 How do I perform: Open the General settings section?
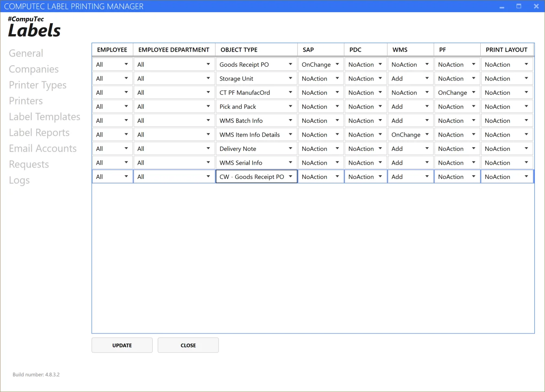point(26,53)
